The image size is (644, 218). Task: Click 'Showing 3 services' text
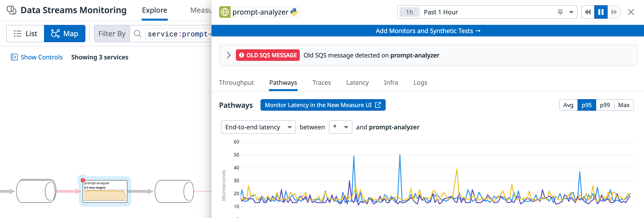[100, 57]
